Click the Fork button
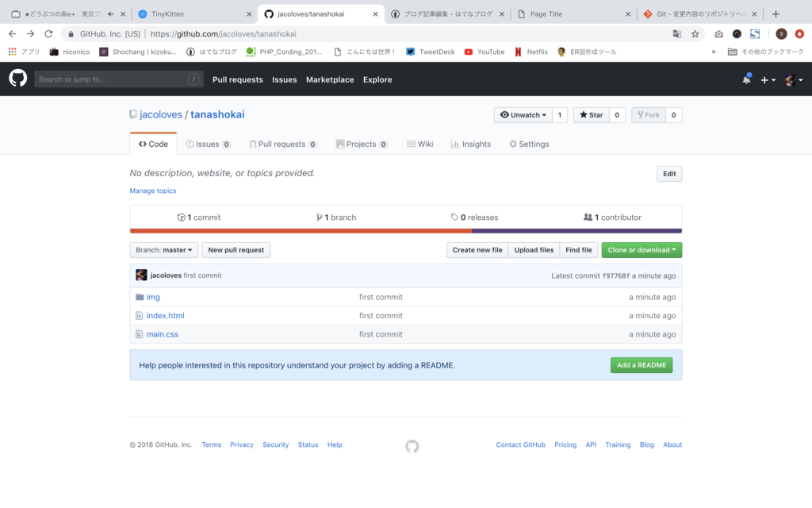 649,115
